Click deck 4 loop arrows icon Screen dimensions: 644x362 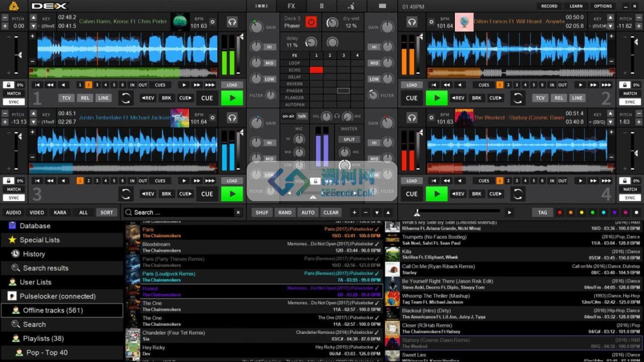517,194
